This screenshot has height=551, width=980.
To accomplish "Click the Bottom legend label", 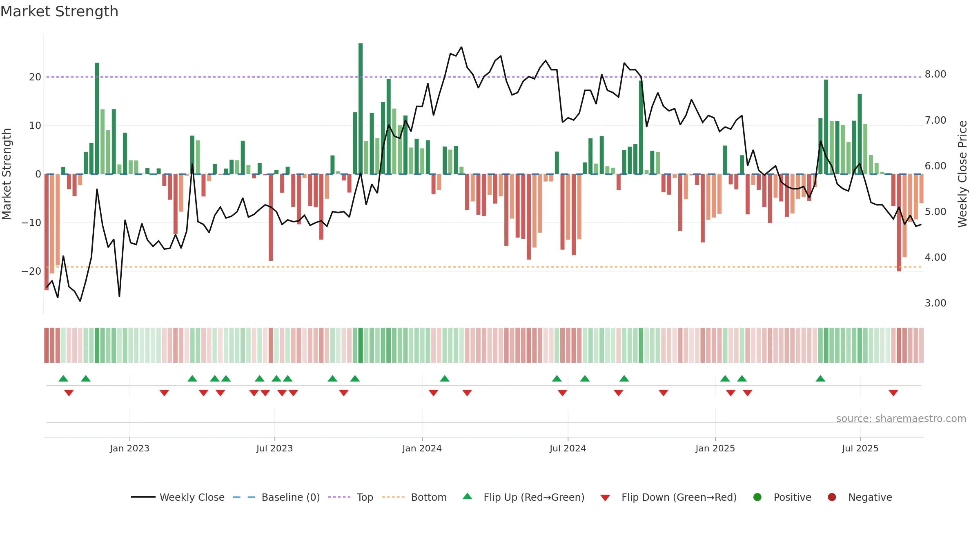I will [429, 497].
